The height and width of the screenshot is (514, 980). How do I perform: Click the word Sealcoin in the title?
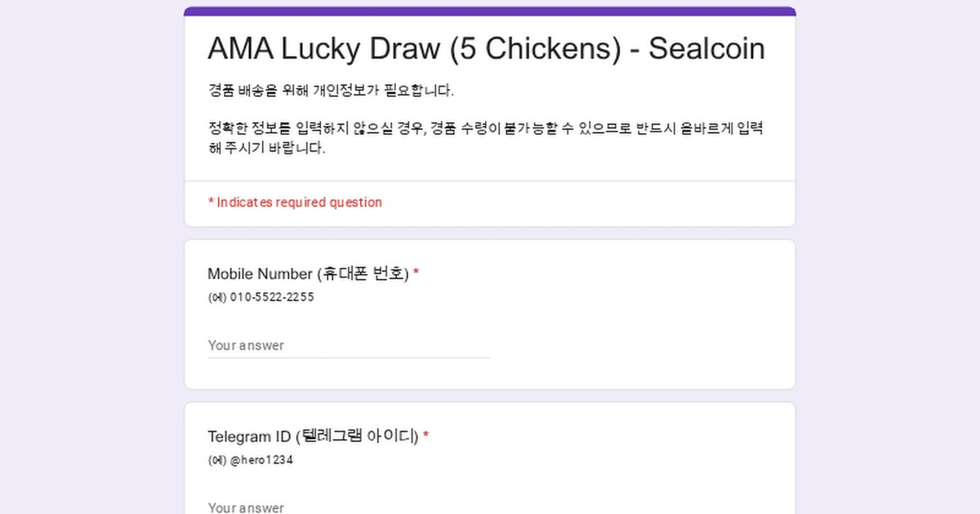[706, 49]
